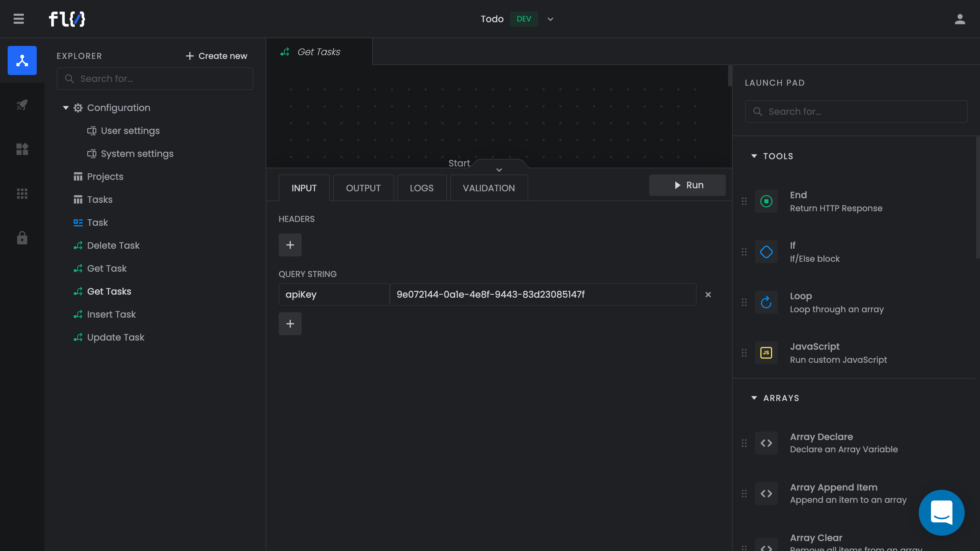980x551 pixels.
Task: Open the Tasks table
Action: click(x=100, y=200)
